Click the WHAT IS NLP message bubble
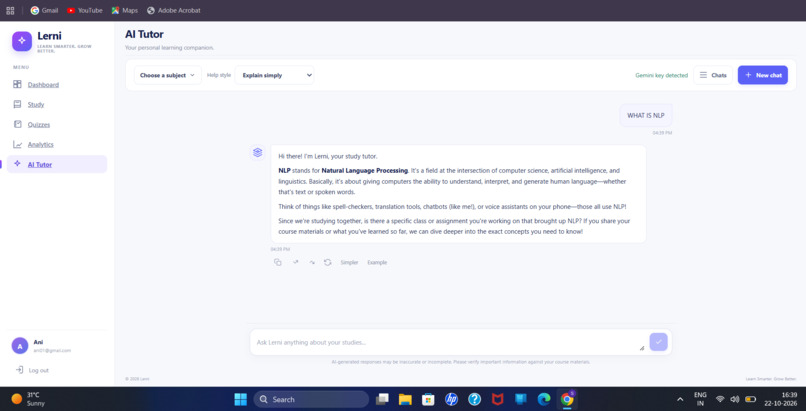This screenshot has height=411, width=806. [x=646, y=116]
